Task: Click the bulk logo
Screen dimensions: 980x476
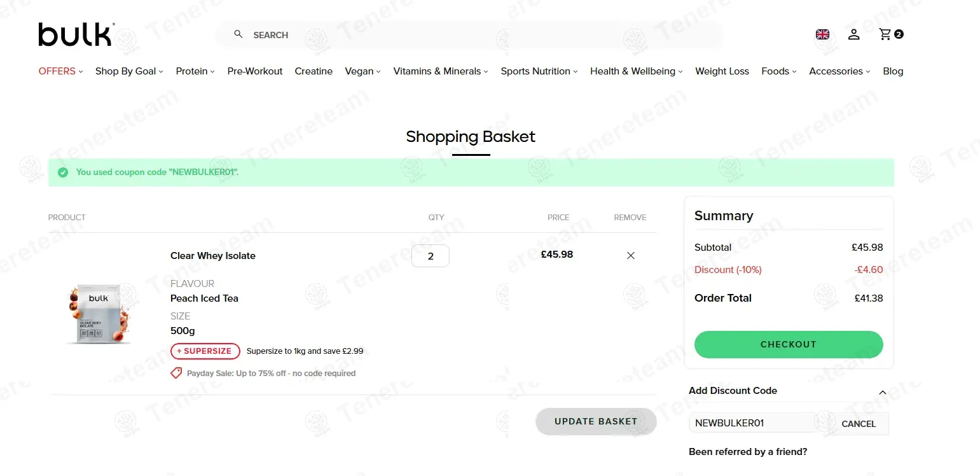Action: click(76, 34)
